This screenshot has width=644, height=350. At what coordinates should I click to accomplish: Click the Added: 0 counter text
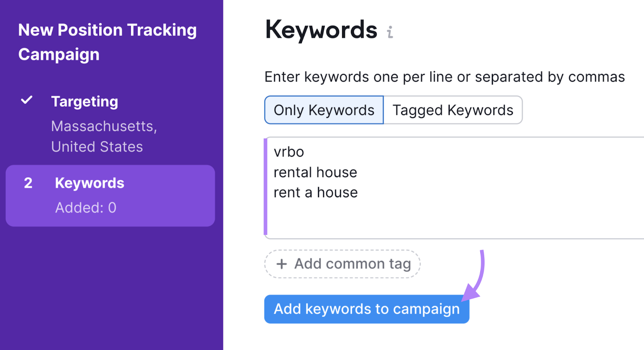click(x=86, y=208)
